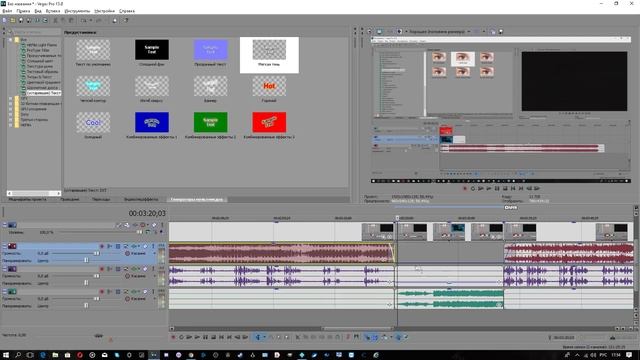Click the Open project folder icon
Screen dimensions: 640x360
(x=13, y=20)
